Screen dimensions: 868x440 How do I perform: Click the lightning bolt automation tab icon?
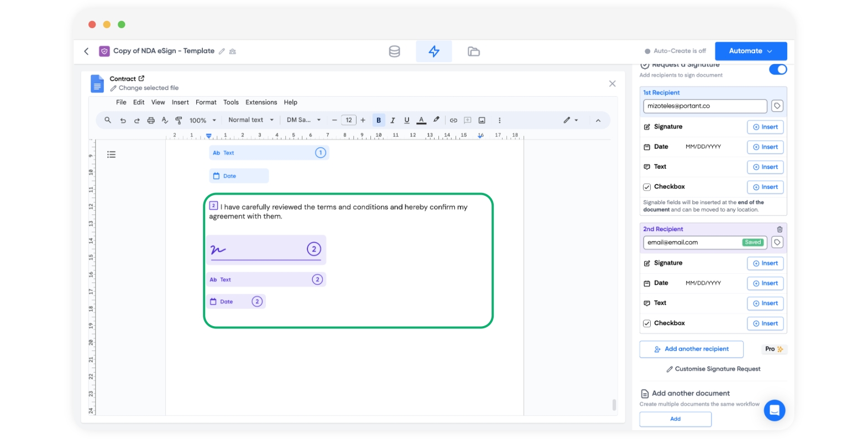pyautogui.click(x=434, y=51)
